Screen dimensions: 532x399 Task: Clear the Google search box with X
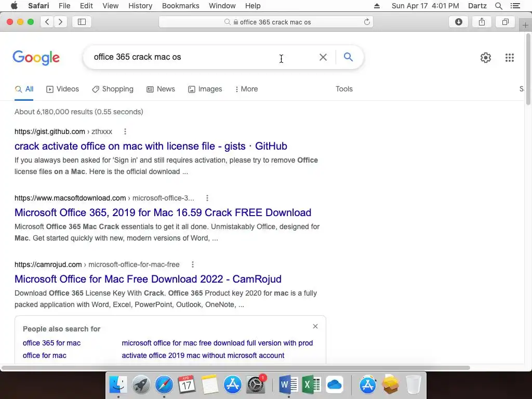pos(323,57)
